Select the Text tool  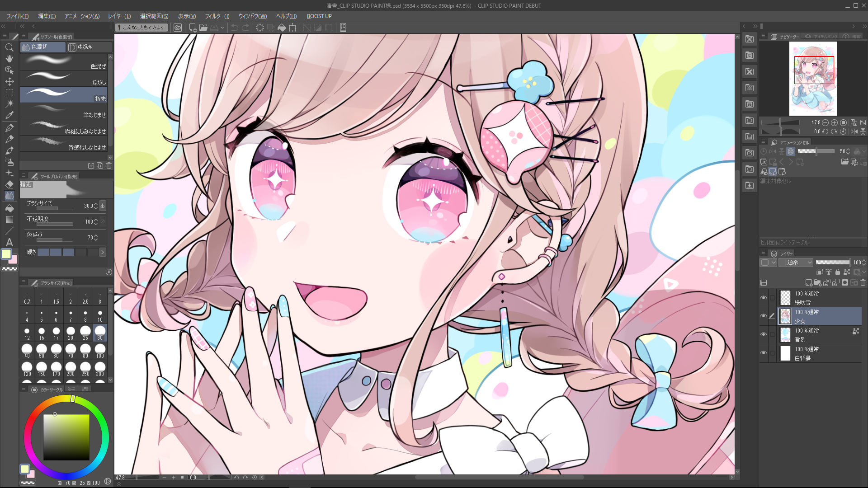pos(9,242)
